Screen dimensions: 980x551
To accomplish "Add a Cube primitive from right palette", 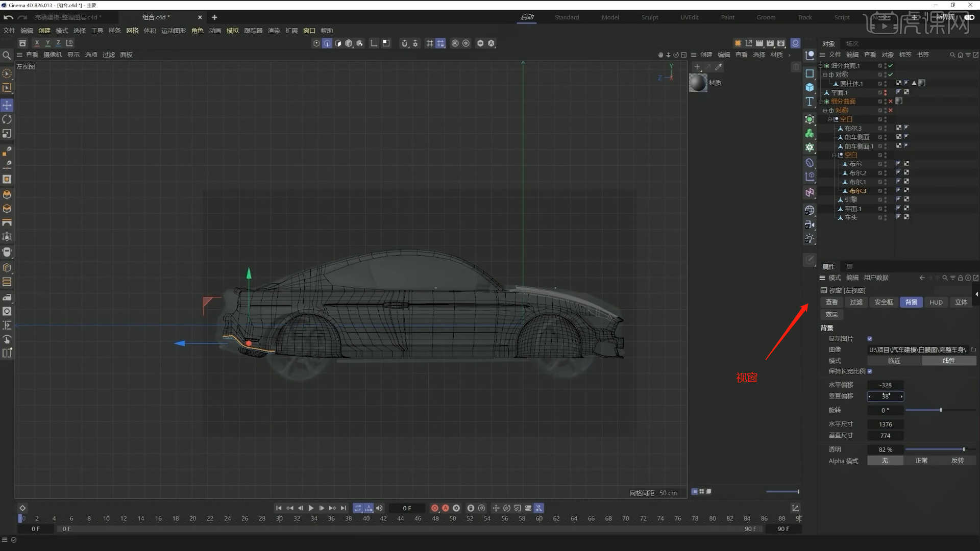I will [x=810, y=87].
